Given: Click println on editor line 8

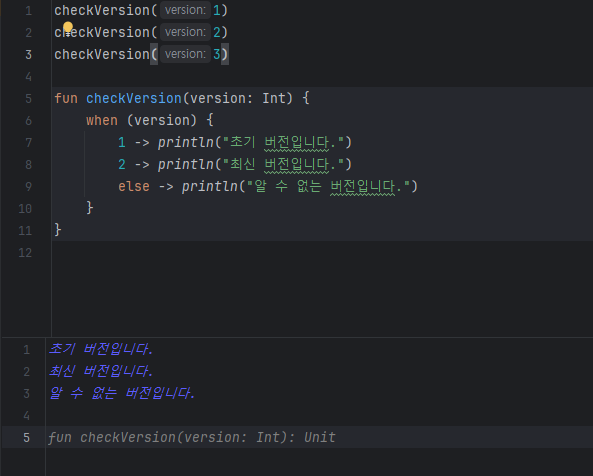Looking at the screenshot, I should coord(186,164).
